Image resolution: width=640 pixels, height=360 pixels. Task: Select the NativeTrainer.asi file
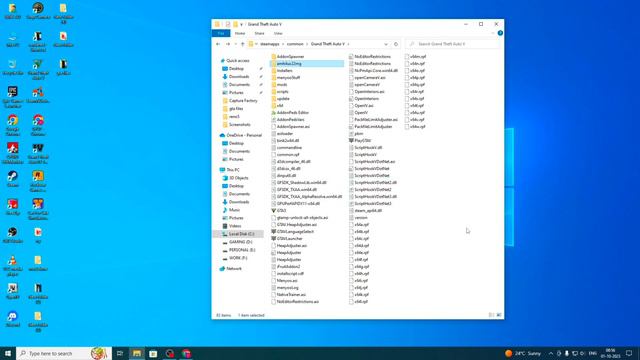click(x=291, y=294)
